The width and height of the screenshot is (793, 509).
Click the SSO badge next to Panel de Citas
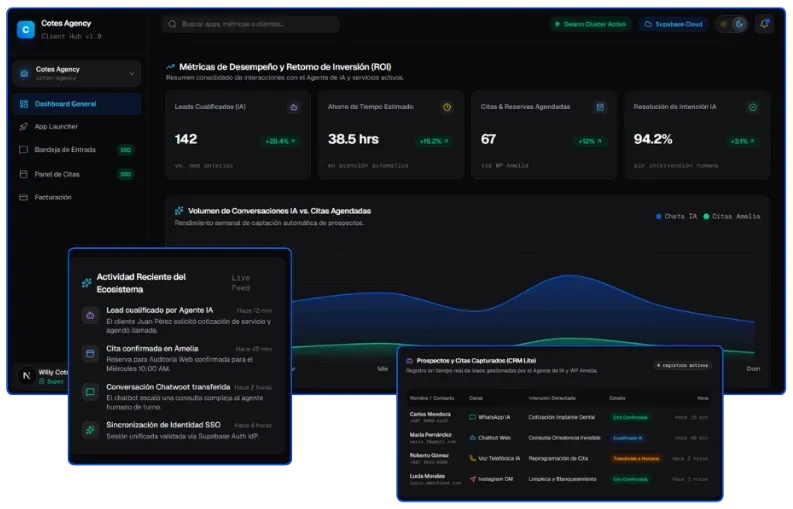pos(125,174)
